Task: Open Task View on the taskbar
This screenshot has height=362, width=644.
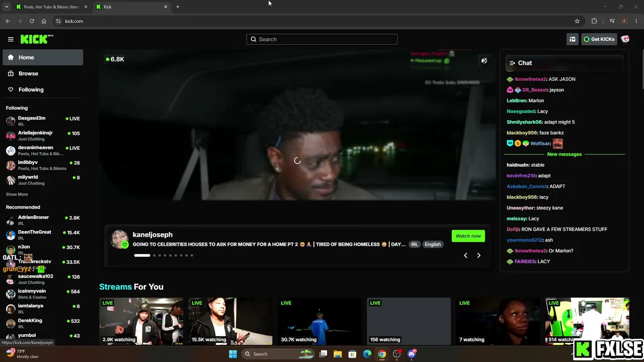Action: [x=323, y=354]
